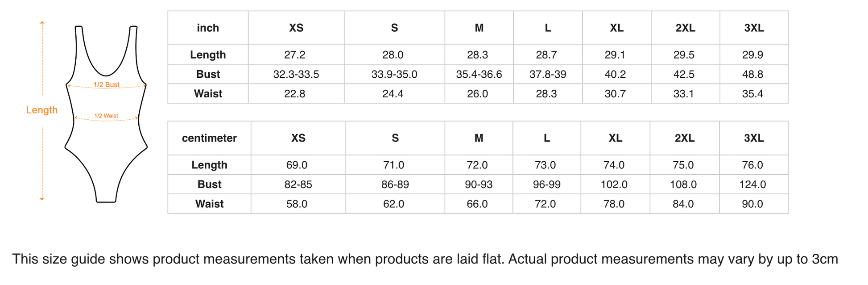
Task: Select the XS bust value 32.3-33.5
Action: [x=296, y=74]
